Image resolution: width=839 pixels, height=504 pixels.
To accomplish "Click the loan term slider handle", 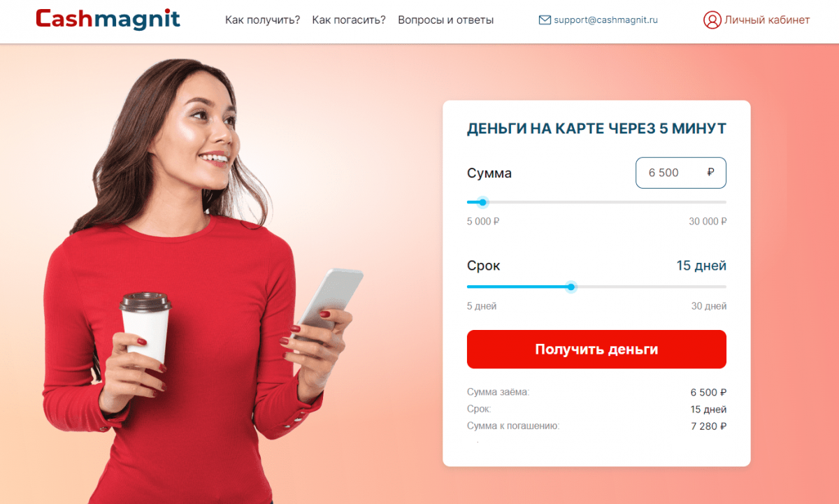I will click(x=571, y=287).
